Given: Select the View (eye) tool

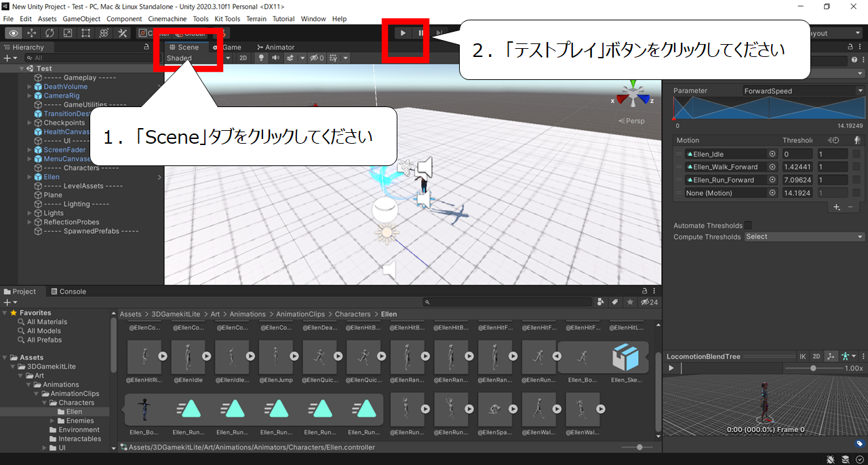Looking at the screenshot, I should click(x=14, y=33).
